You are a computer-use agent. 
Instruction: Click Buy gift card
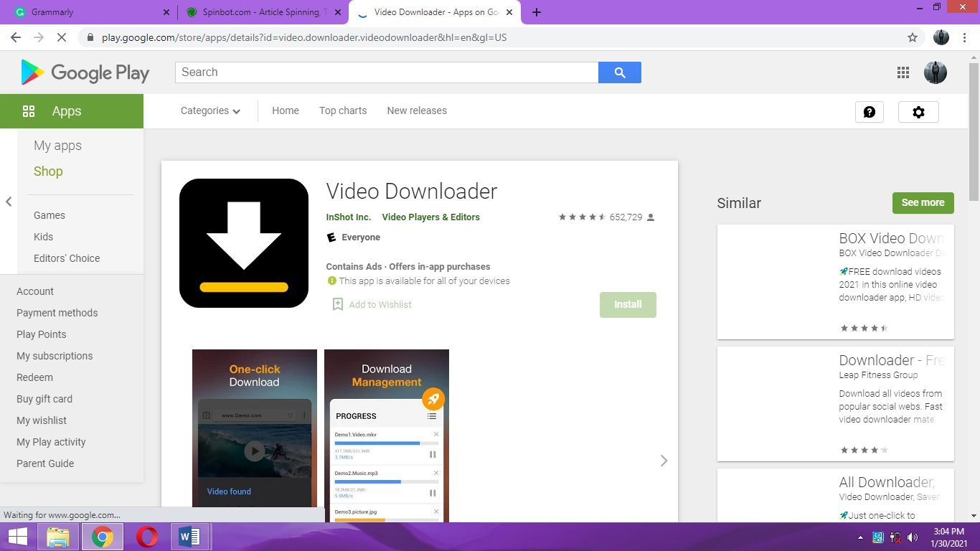44,399
